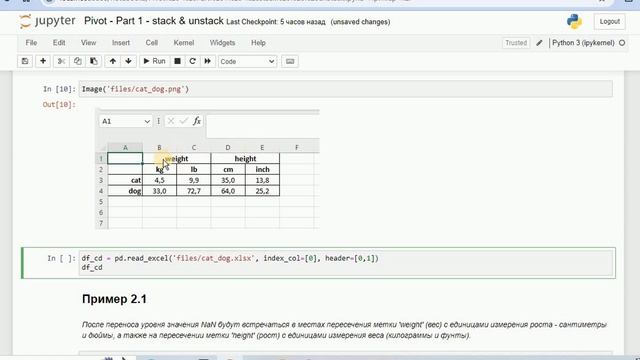Select the Image('files/cat_dog.png') code cell
640x360 pixels.
(345, 89)
